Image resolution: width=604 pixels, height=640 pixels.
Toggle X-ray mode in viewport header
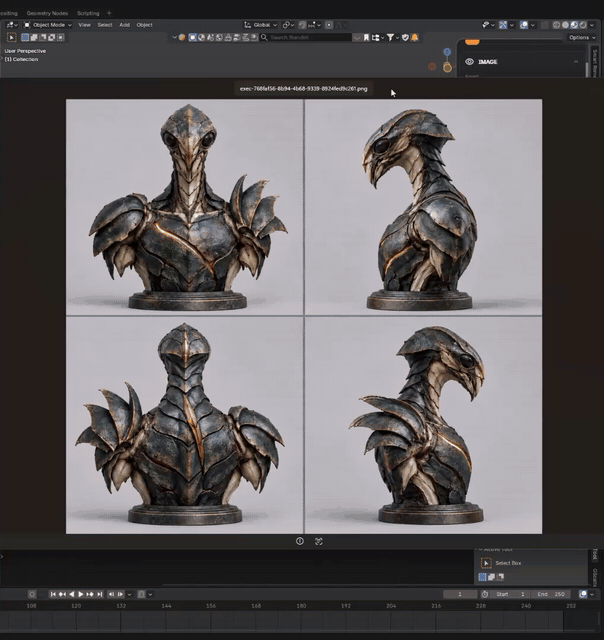[x=544, y=25]
